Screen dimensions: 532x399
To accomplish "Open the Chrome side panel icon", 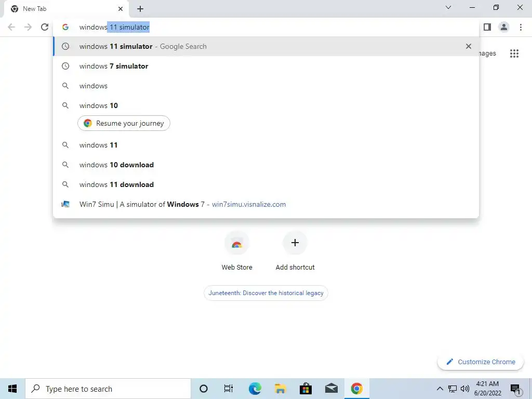I will (x=487, y=27).
